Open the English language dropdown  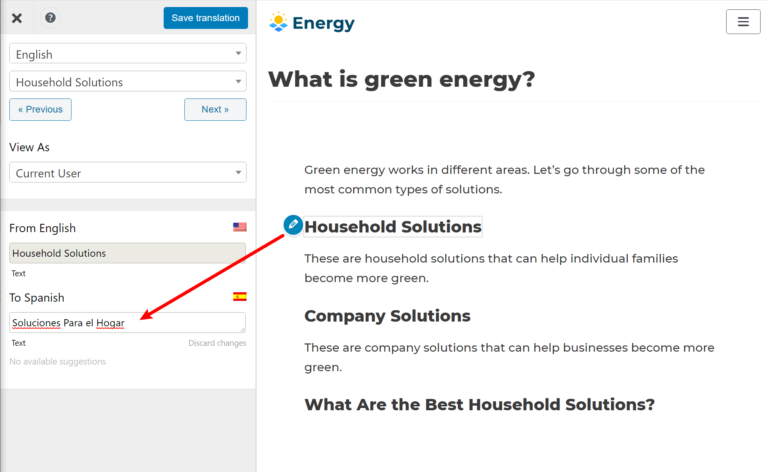[128, 54]
